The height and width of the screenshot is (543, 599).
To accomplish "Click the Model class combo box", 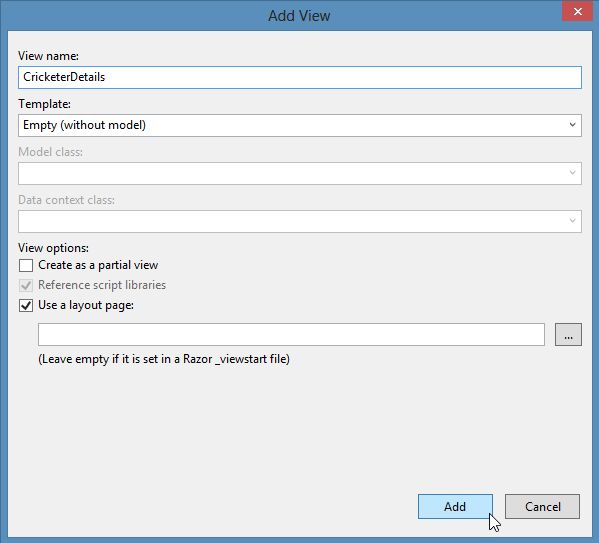I will pyautogui.click(x=300, y=173).
